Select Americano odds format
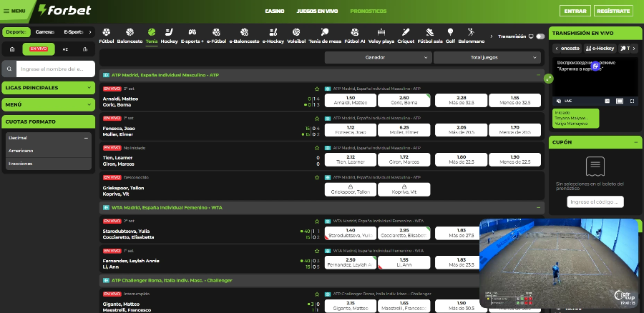Viewport: 644px width, 313px height. [x=49, y=151]
